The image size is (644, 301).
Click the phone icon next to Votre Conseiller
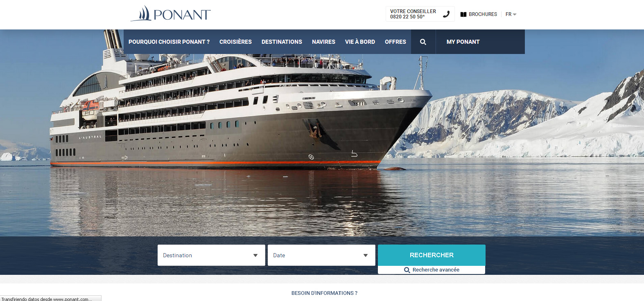click(x=446, y=14)
